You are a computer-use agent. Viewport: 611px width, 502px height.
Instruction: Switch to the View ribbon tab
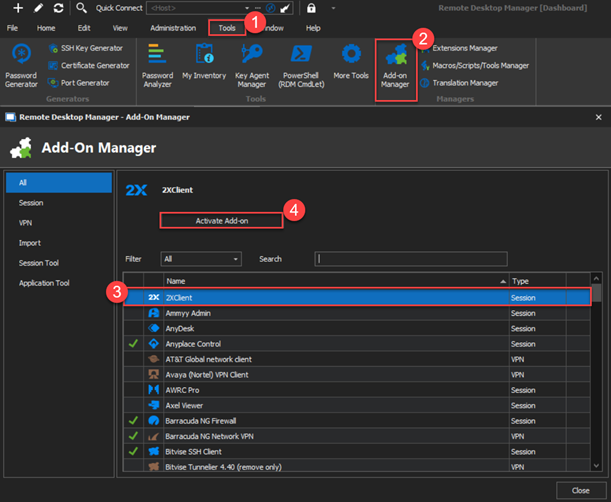tap(120, 28)
